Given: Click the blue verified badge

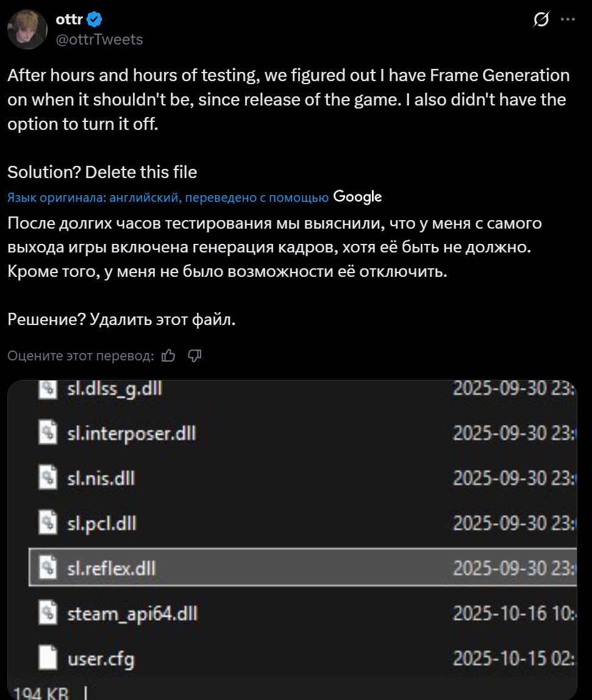Looking at the screenshot, I should 94,20.
